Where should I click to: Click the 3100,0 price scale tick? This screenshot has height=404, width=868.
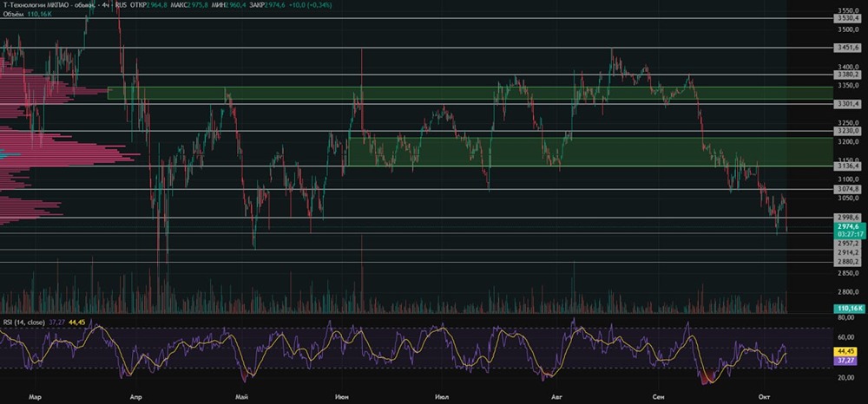coord(848,179)
